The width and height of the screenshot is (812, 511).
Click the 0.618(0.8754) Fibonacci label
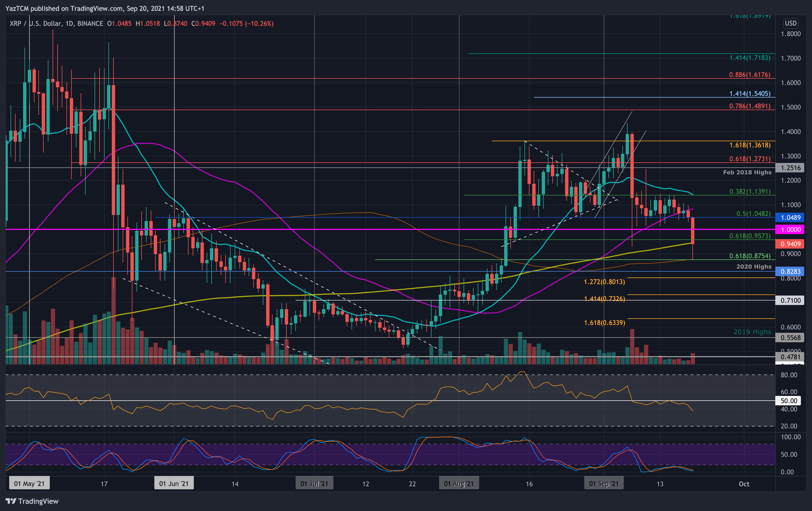(x=750, y=256)
